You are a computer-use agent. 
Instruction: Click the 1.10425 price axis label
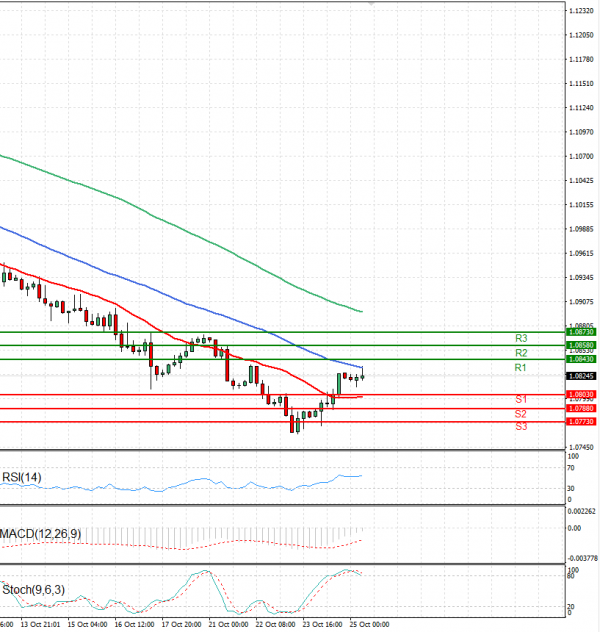[581, 180]
